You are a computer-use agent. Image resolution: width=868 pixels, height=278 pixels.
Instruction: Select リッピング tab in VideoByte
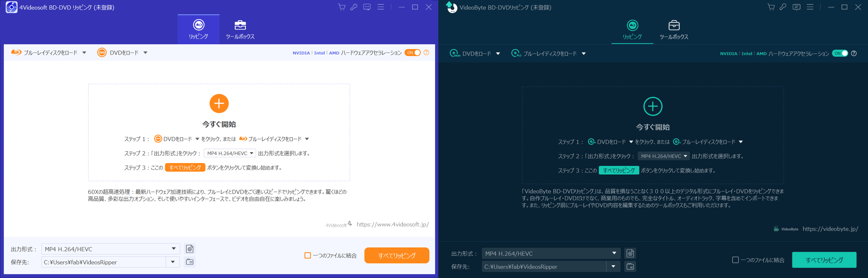coord(632,30)
